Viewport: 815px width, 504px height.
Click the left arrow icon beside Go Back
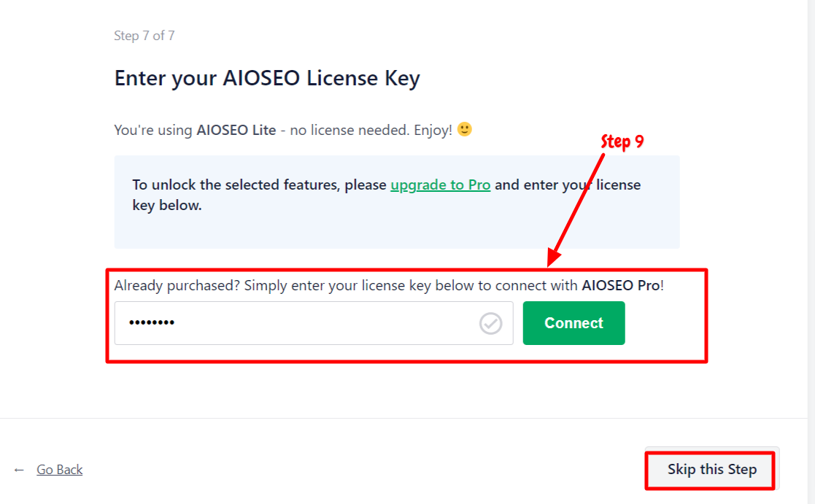point(19,470)
